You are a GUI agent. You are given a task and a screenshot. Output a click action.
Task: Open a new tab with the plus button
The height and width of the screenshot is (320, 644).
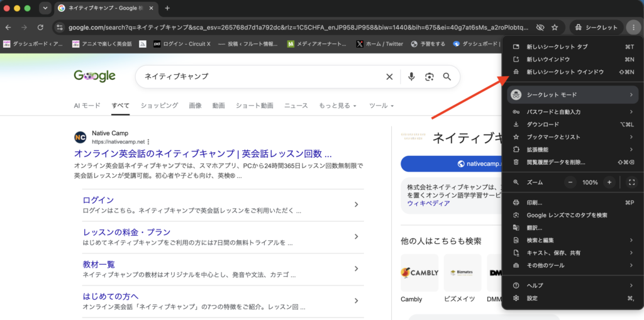167,8
